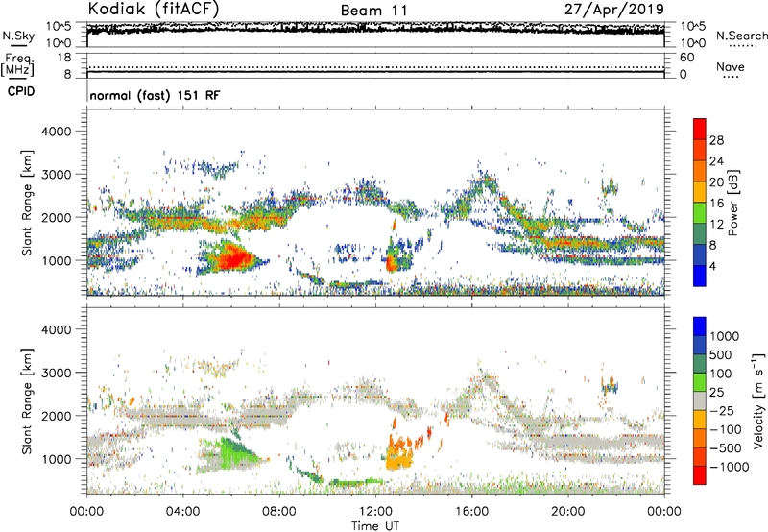Click the '4' value on the Power colorbar

[712, 266]
